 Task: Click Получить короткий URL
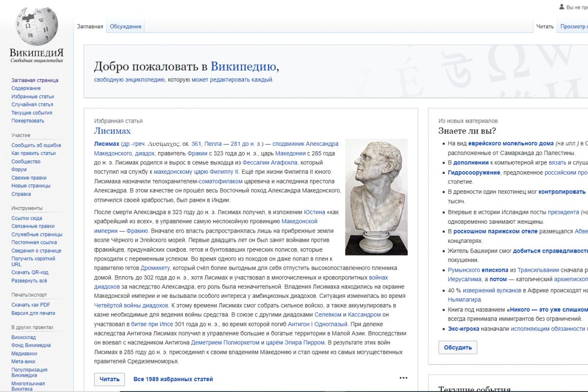click(32, 261)
